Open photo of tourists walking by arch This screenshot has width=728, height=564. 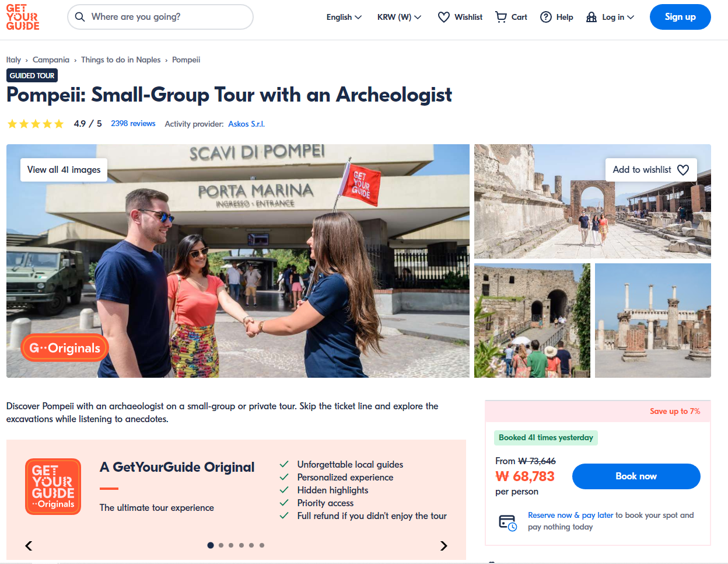(593, 201)
